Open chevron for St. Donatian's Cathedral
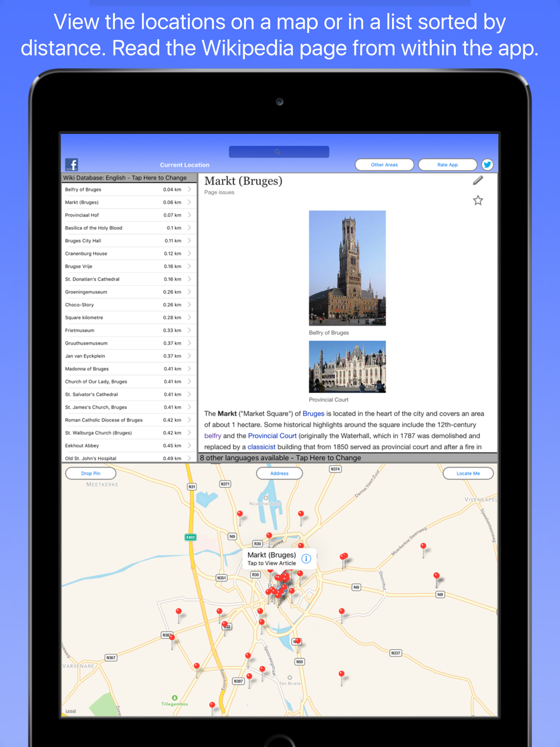 (190, 279)
